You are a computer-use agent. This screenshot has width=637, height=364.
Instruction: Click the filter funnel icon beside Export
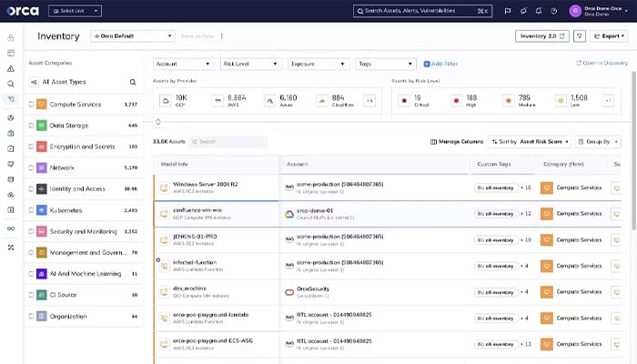[x=580, y=36]
